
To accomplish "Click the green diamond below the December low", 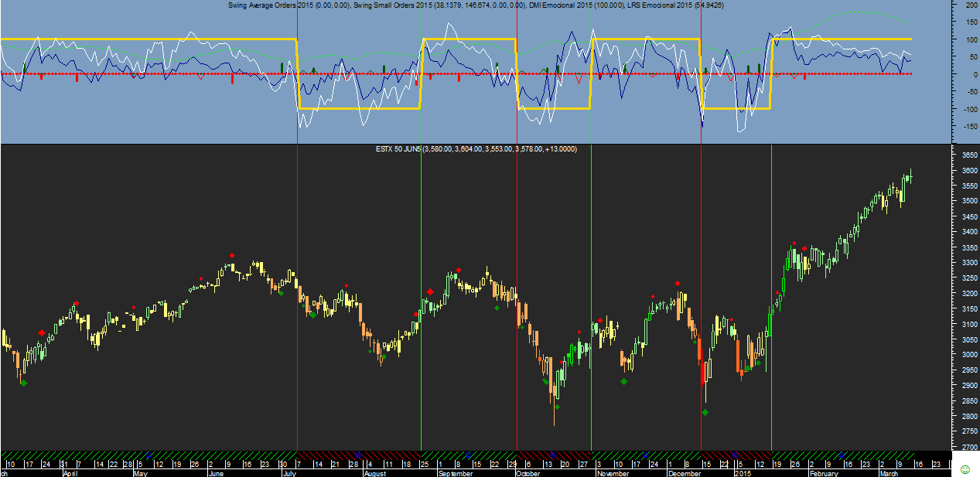I will [x=705, y=412].
